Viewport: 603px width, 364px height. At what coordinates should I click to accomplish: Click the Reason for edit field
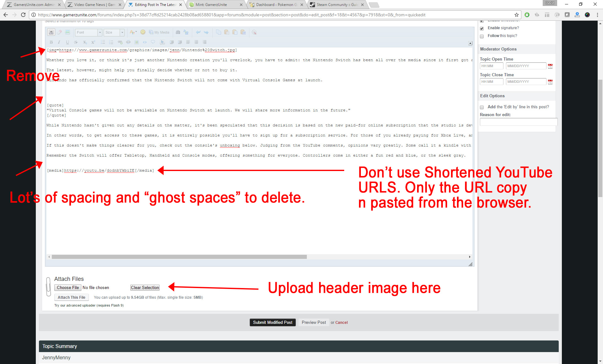pyautogui.click(x=519, y=122)
